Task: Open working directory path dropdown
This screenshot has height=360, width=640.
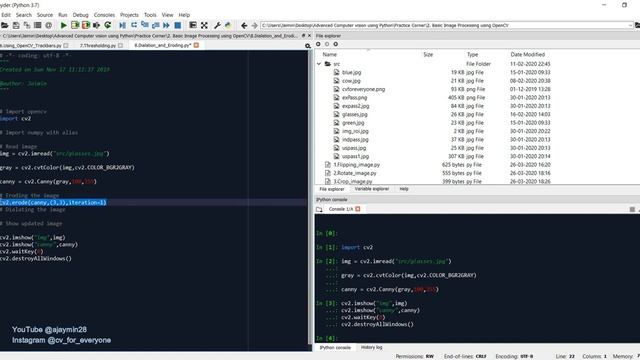Action: [630, 25]
